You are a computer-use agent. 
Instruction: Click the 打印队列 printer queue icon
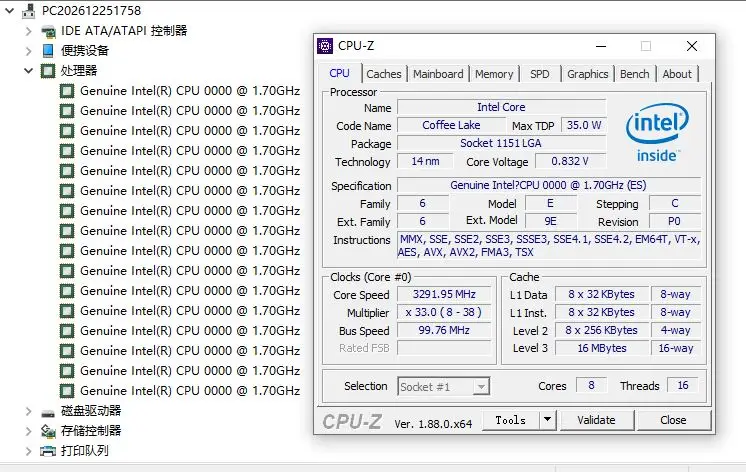point(48,451)
